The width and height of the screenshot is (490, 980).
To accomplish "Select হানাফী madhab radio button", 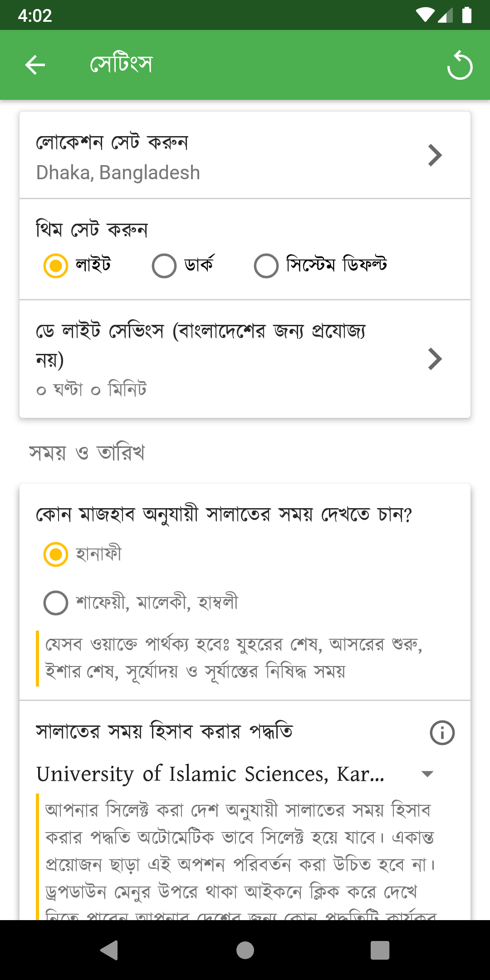I will coord(56,554).
